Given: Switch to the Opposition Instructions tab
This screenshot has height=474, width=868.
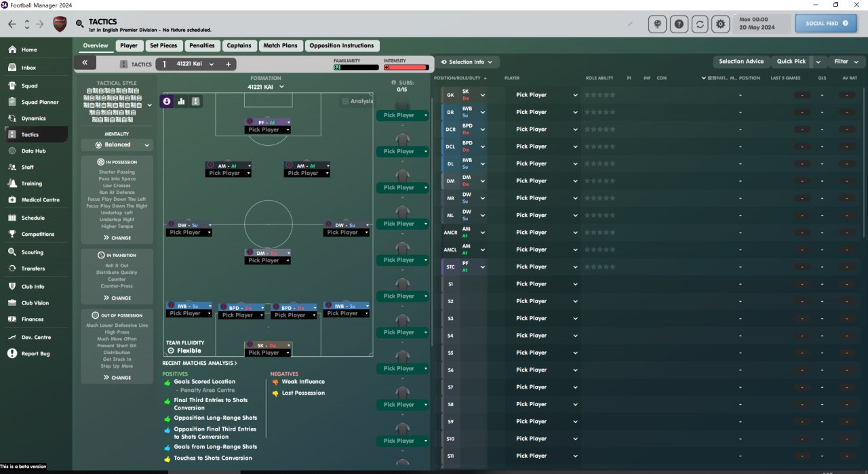Looking at the screenshot, I should [342, 45].
